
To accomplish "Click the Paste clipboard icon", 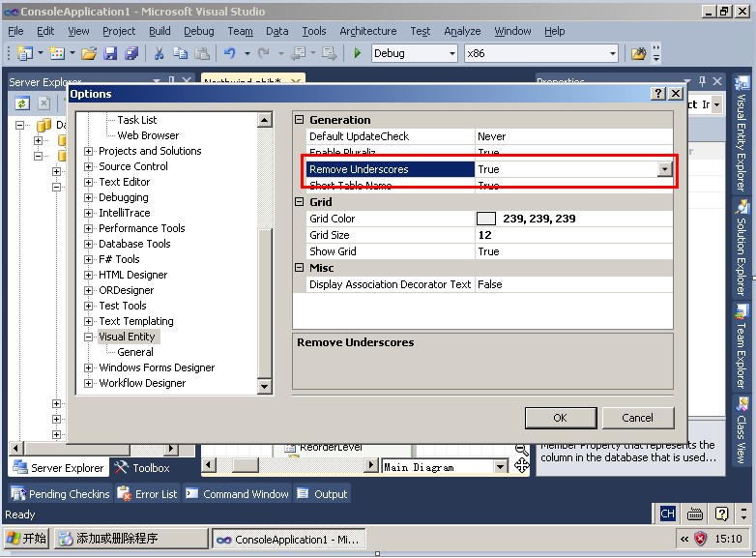I will (x=202, y=53).
